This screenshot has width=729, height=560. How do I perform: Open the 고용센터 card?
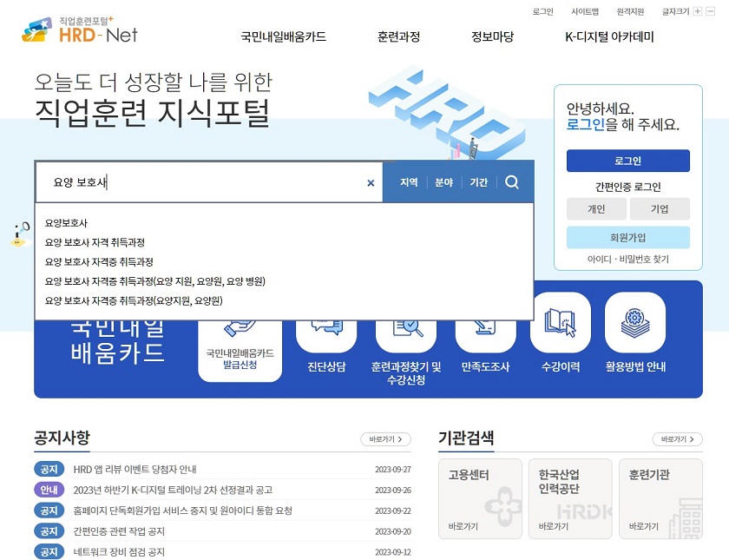[x=480, y=498]
